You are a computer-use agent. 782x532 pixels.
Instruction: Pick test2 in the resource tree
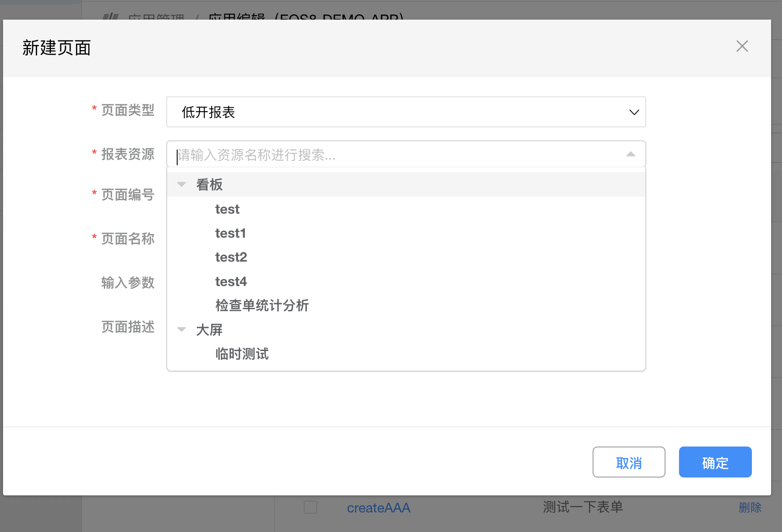[231, 257]
